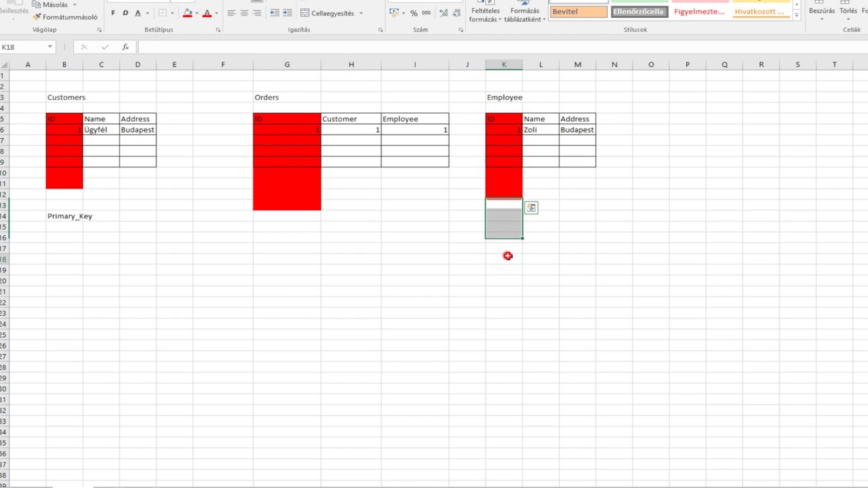The width and height of the screenshot is (868, 488).
Task: Click the Name Box showing K18
Action: pos(23,47)
